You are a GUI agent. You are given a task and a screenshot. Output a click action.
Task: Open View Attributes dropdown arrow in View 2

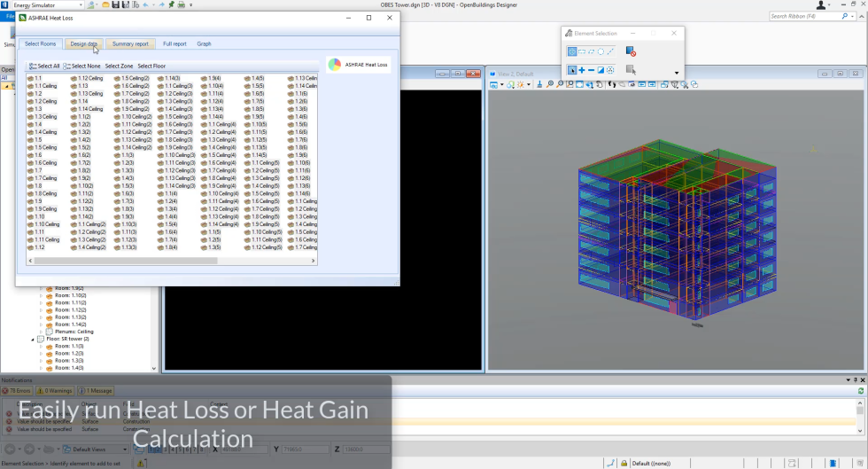502,85
